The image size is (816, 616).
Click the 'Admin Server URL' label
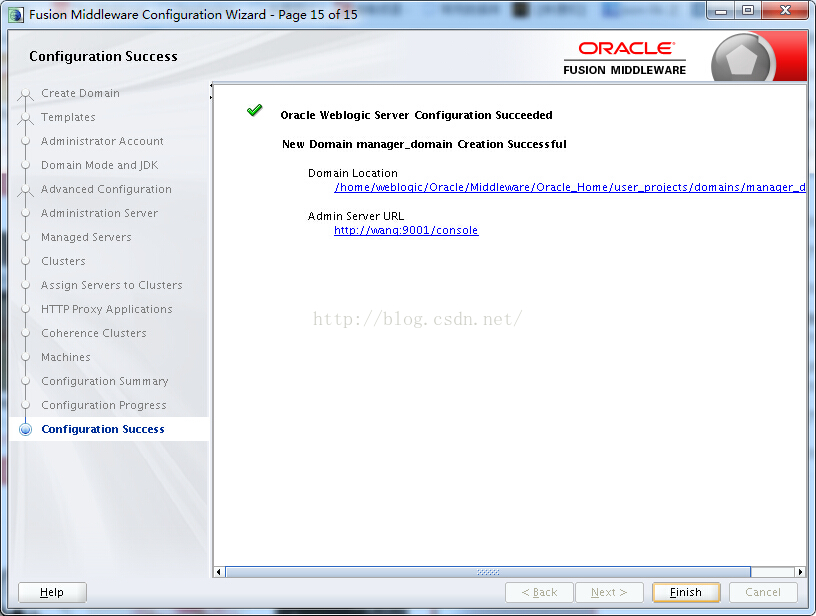(356, 216)
